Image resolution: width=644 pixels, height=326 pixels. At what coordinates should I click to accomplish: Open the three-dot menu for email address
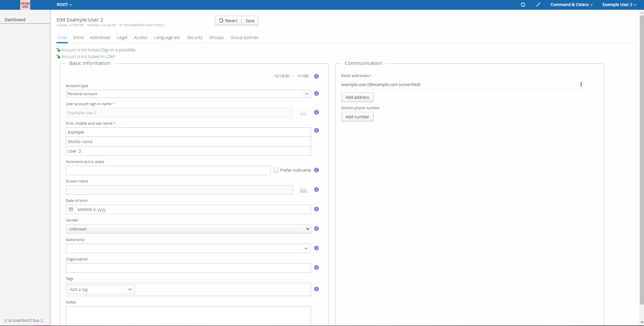click(x=581, y=84)
